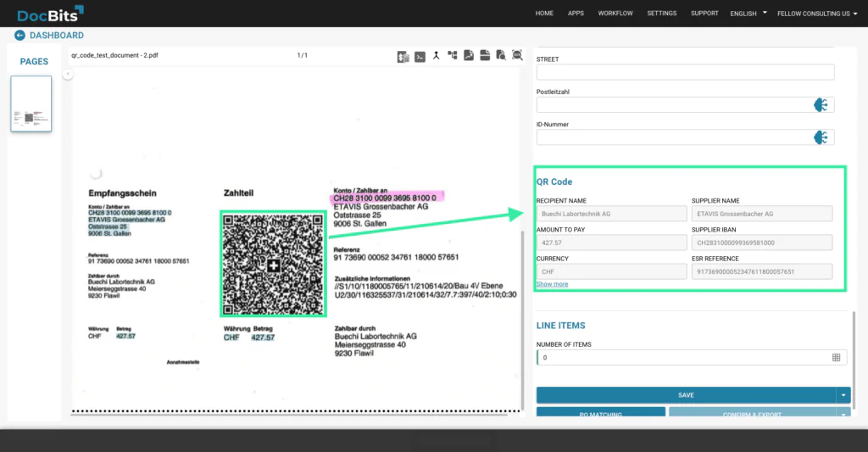868x452 pixels.
Task: Click the lookup icon in Postleitzahl field
Action: point(821,104)
